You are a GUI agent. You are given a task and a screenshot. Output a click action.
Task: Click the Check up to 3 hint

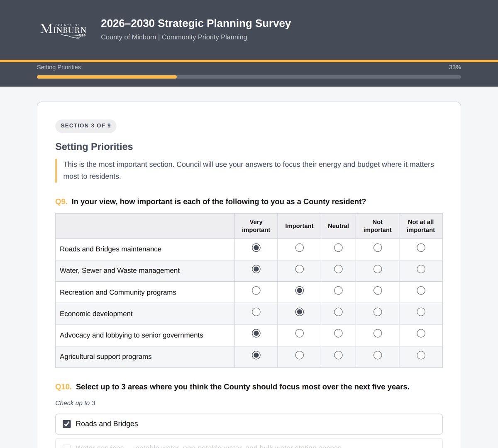point(75,403)
